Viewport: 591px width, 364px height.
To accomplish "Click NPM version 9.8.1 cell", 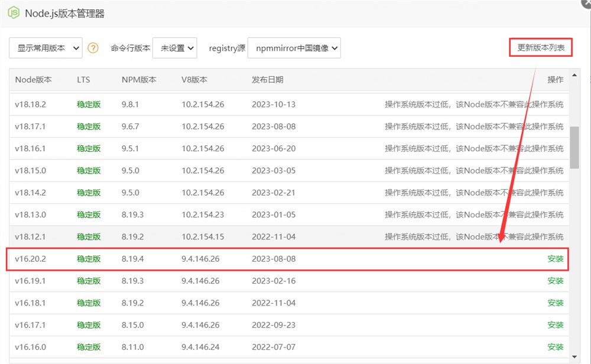I will click(130, 105).
